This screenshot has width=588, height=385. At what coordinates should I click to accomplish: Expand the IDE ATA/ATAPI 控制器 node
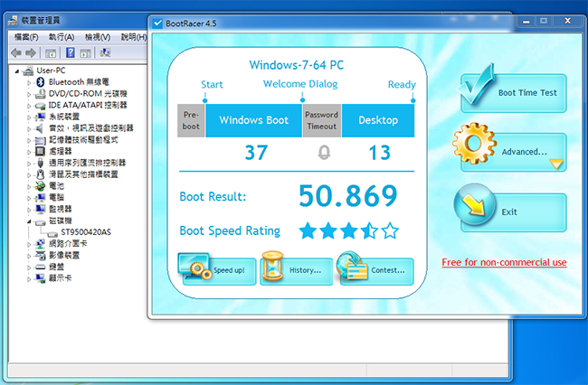[x=30, y=106]
